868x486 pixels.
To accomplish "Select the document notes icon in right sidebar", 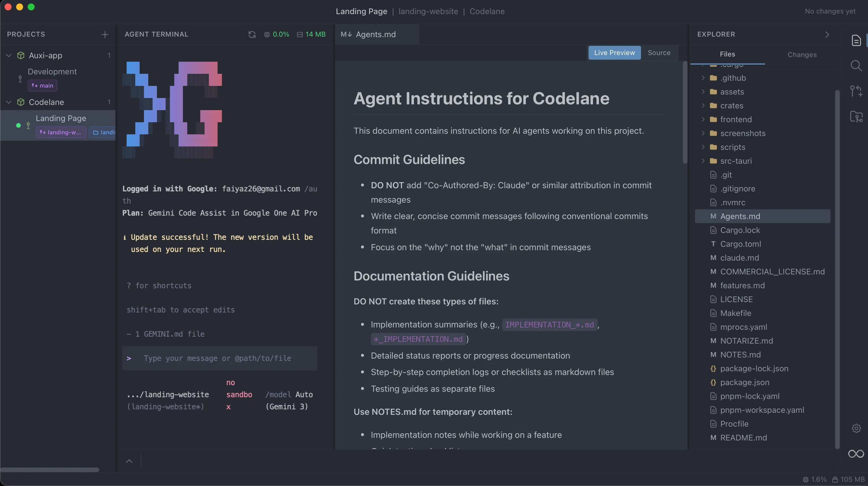I will [856, 41].
